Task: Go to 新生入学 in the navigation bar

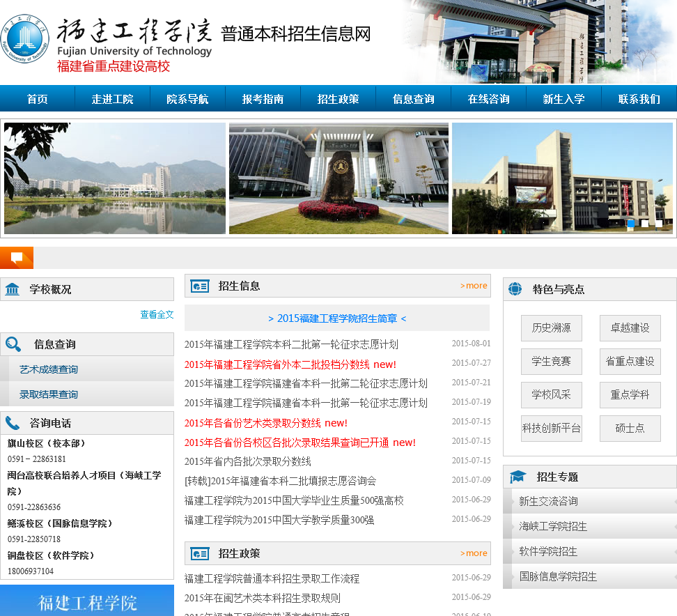Action: click(563, 99)
